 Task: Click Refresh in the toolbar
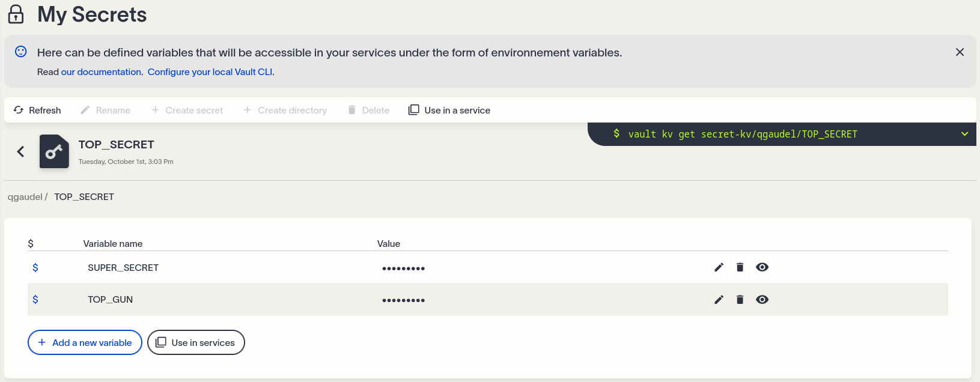pyautogui.click(x=37, y=111)
